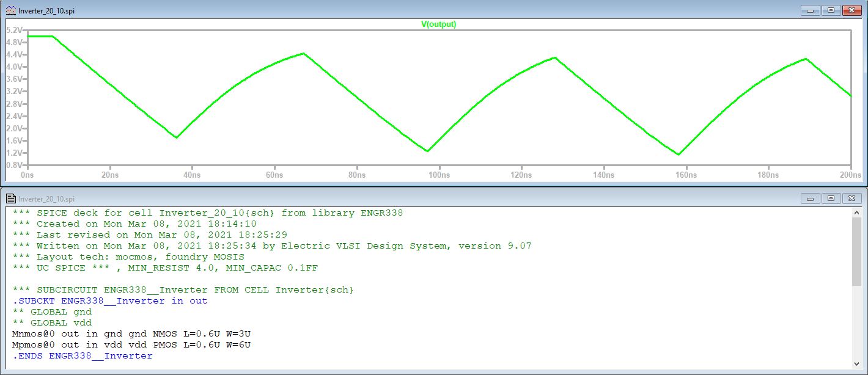Screen dimensions: 868x375
Task: Click the netlist vertical scrollbar thumb
Action: tap(857, 250)
